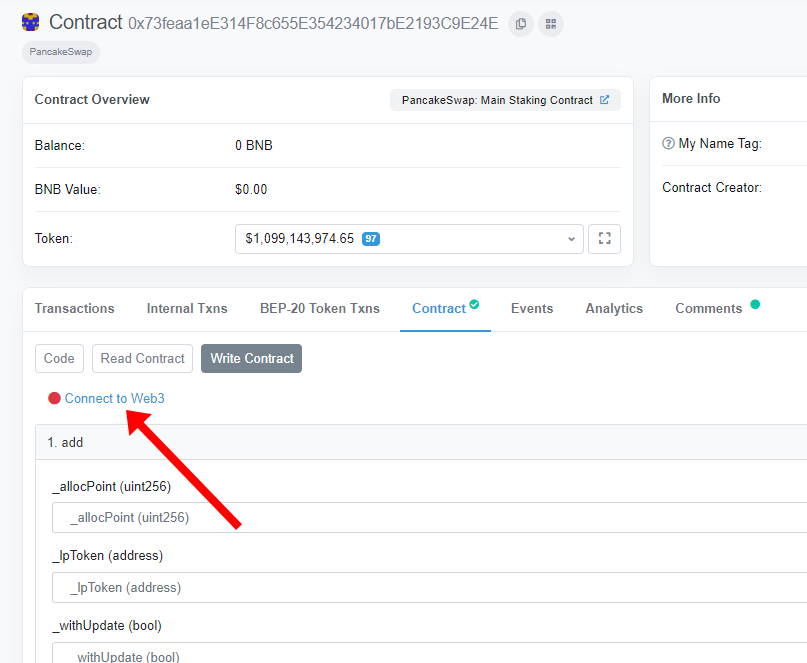Click the 'Contract Creator:' label
The height and width of the screenshot is (663, 807).
(712, 187)
